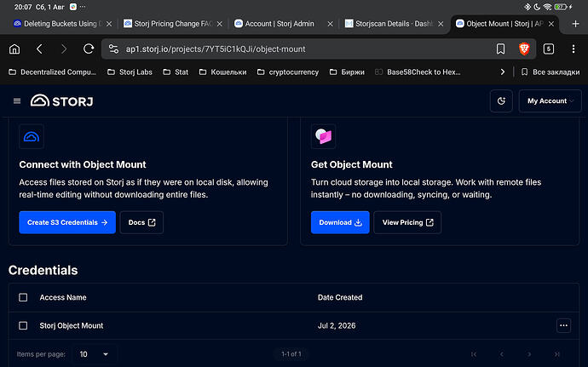Viewport: 588px width, 367px height.
Task: Go to the first page of credentials
Action: pos(474,354)
